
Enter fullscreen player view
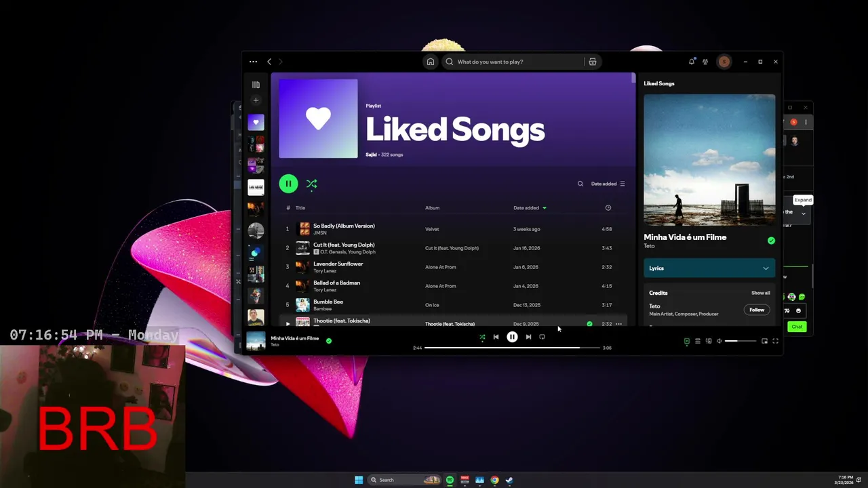pos(775,341)
